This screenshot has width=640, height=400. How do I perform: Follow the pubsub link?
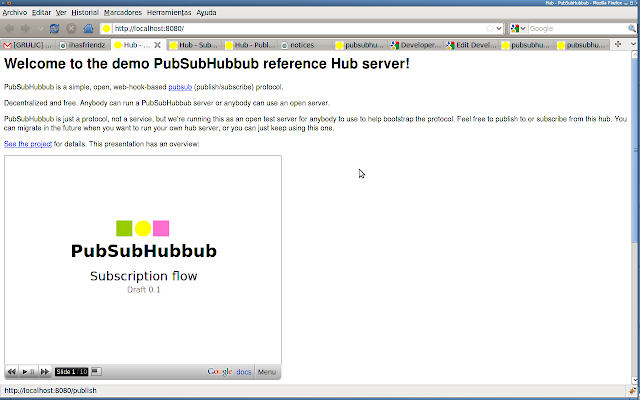[x=180, y=87]
